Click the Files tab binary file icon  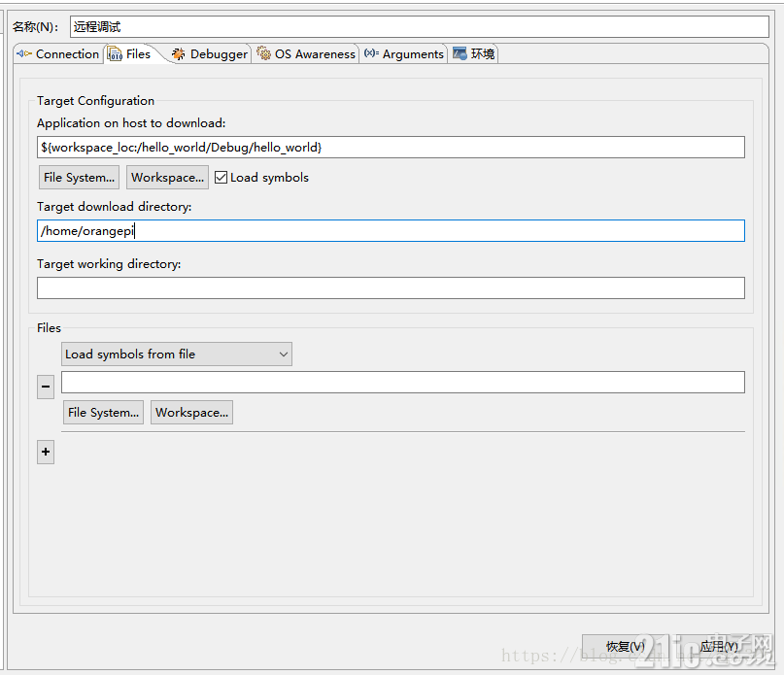(x=115, y=53)
